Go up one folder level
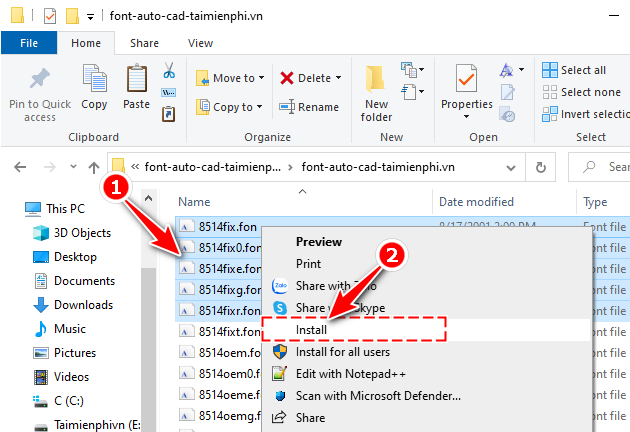The image size is (630, 432). click(x=94, y=167)
